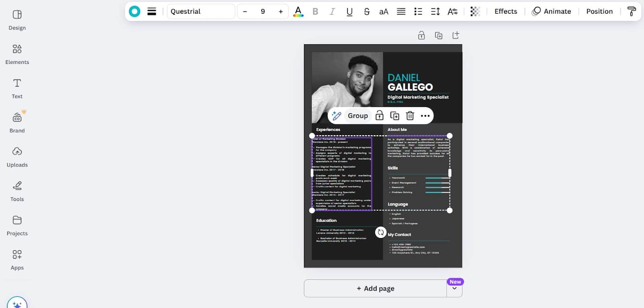Add a new page using icon above canvas

(456, 35)
